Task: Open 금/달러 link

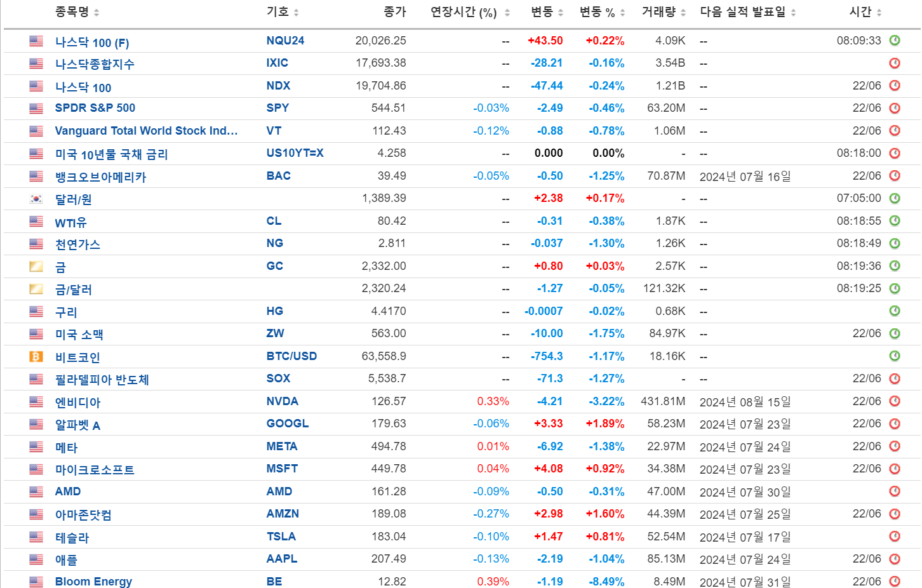Action: pos(74,290)
